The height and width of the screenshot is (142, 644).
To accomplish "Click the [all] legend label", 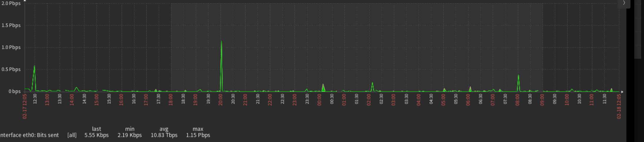I will [x=72, y=135].
